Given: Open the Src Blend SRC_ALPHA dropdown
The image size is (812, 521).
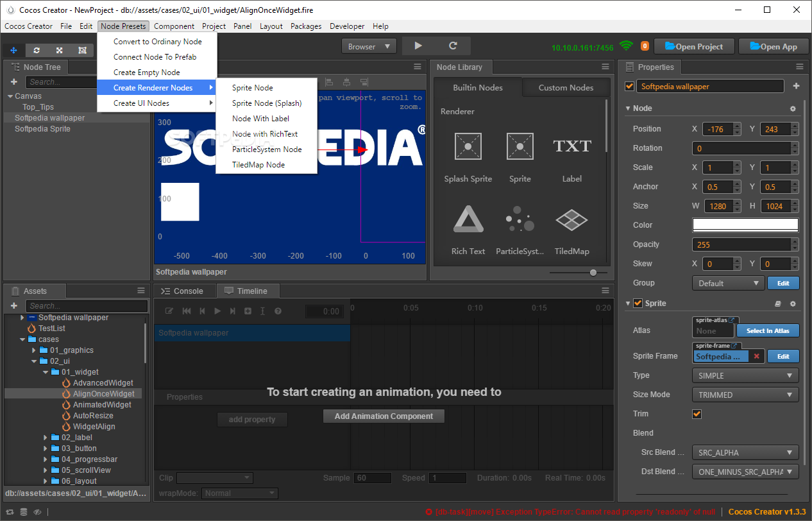Looking at the screenshot, I should pos(745,452).
